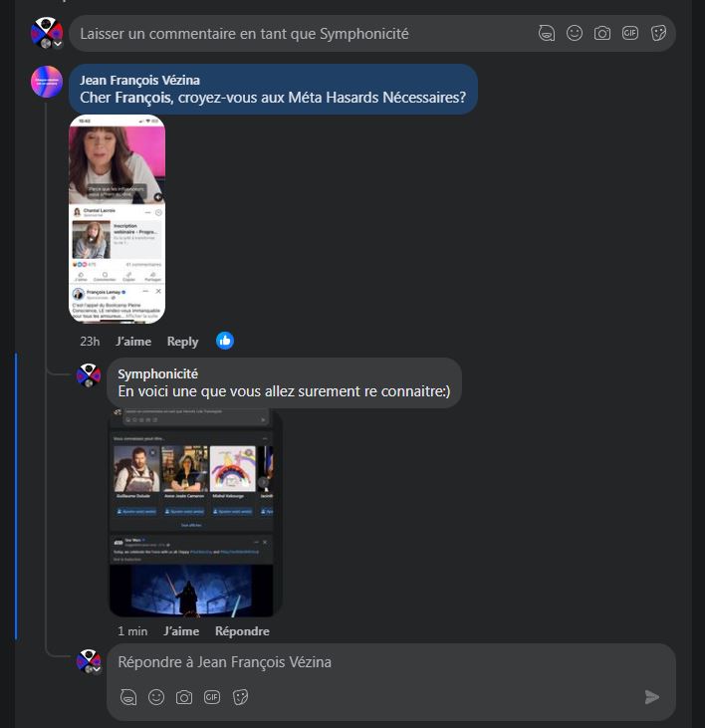Open the dark screenshot image in Symphonicité's reply
Viewport: 705px width, 728px height.
coord(195,512)
